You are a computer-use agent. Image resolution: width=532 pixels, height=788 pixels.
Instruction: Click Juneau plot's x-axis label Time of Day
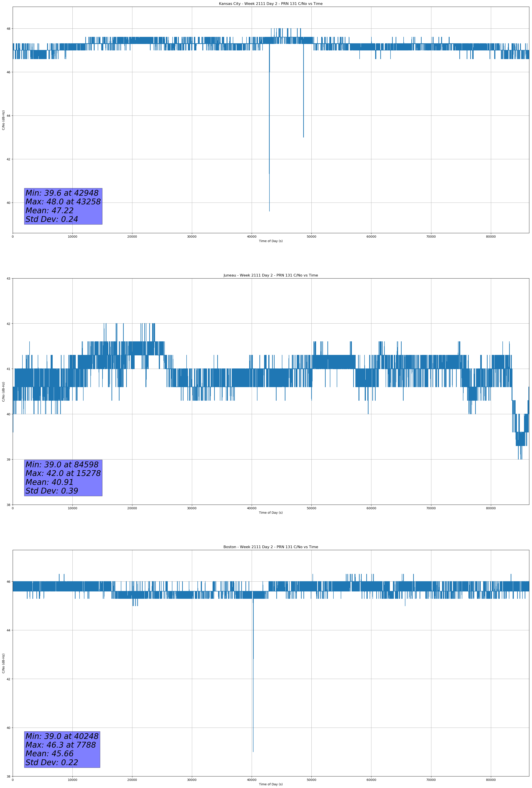coord(271,513)
